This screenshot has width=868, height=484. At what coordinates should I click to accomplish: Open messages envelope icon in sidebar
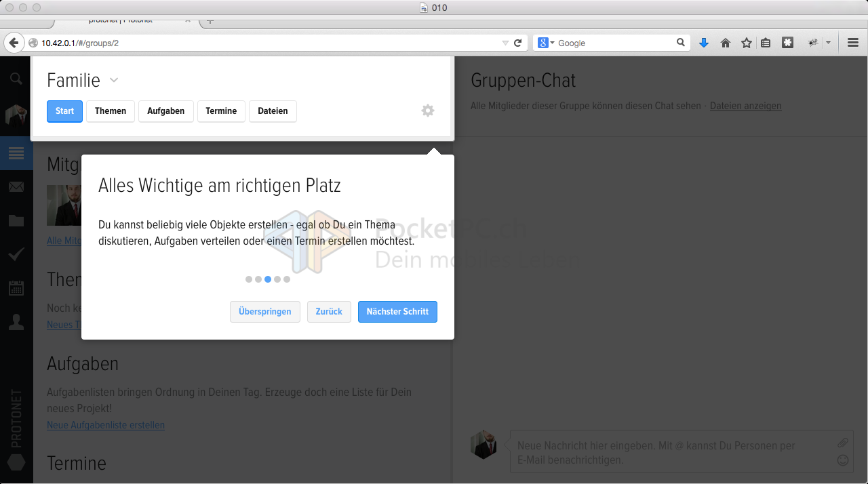coord(16,186)
